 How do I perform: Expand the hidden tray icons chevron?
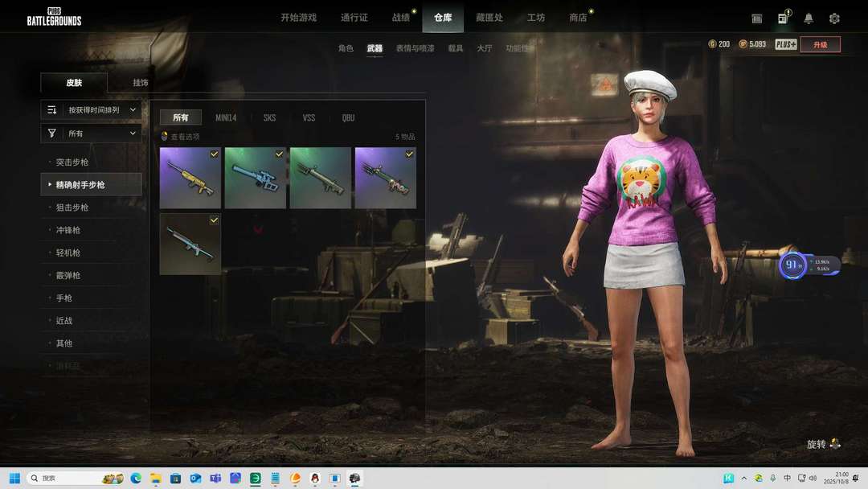(x=744, y=478)
